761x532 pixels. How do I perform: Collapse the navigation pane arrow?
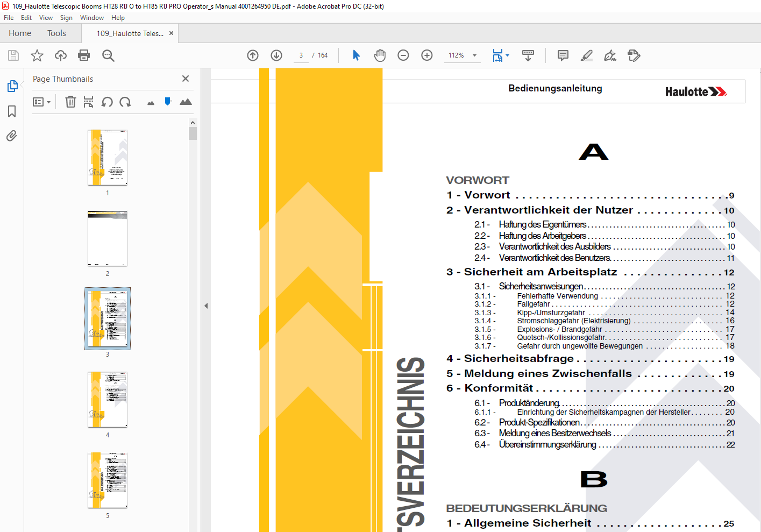[206, 306]
